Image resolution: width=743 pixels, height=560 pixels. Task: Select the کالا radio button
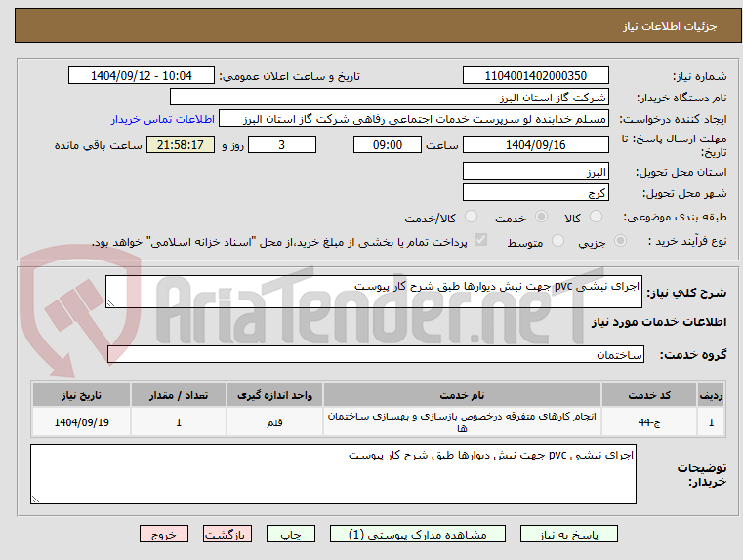click(x=596, y=217)
